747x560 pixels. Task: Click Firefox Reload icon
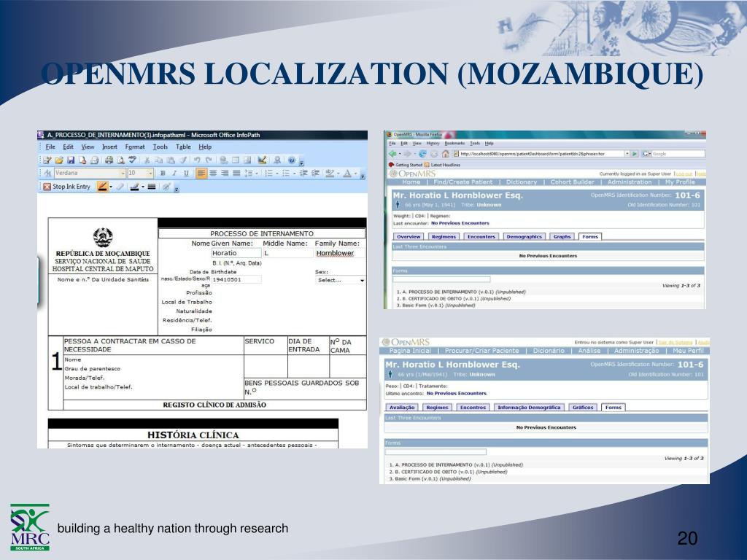(422, 154)
